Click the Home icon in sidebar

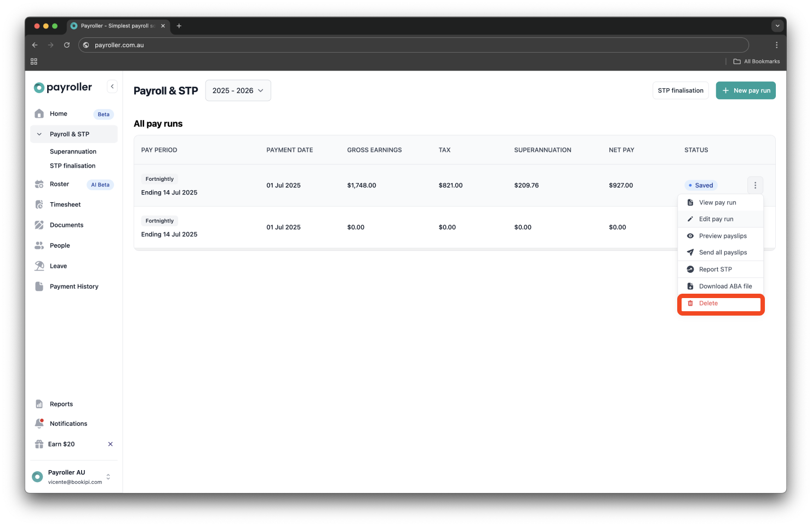[39, 114]
